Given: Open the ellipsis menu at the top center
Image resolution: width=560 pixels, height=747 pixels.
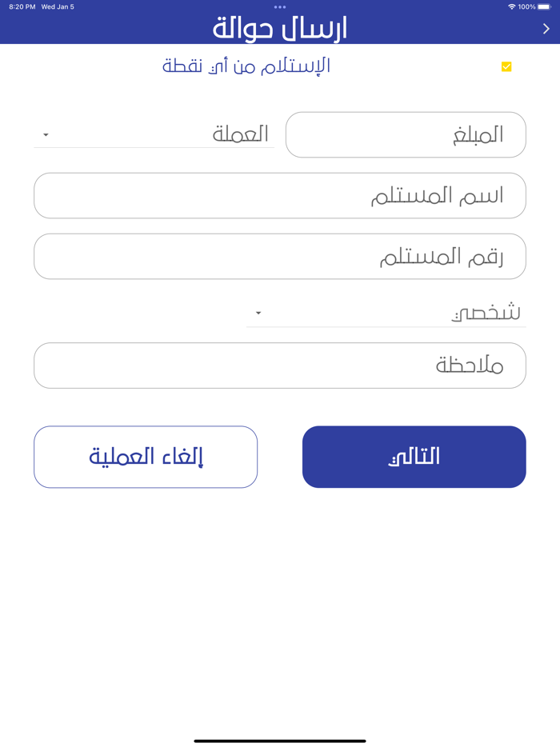Looking at the screenshot, I should click(279, 6).
